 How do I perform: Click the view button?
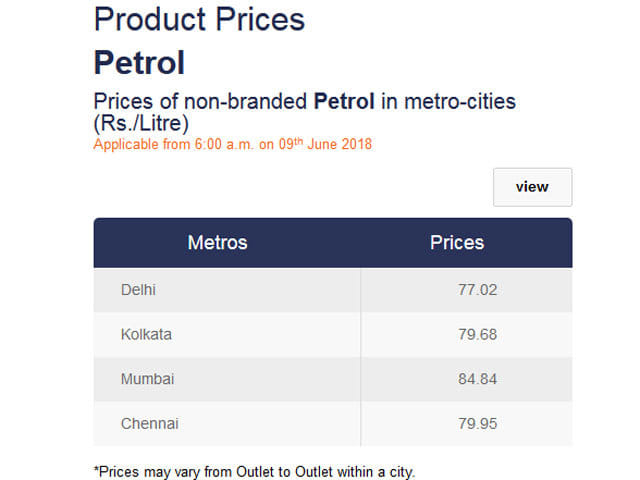pos(532,187)
